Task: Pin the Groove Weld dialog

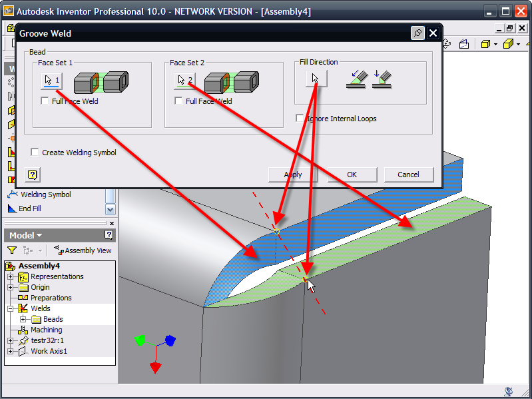Action: pyautogui.click(x=417, y=33)
